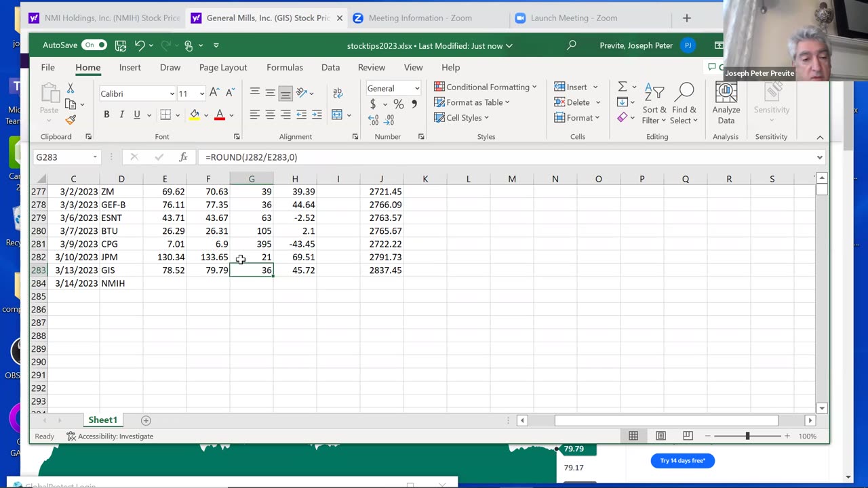The width and height of the screenshot is (868, 488).
Task: Center text horizontally
Action: click(270, 115)
